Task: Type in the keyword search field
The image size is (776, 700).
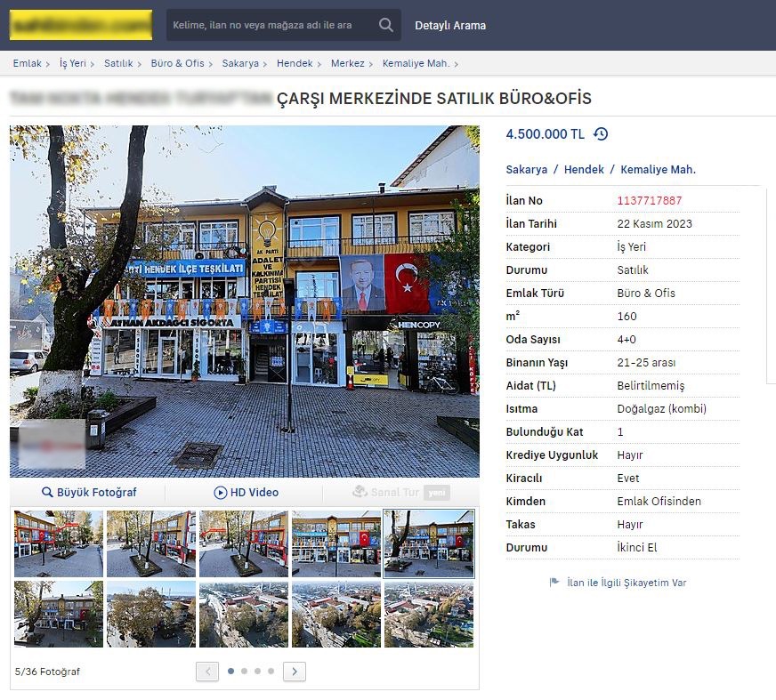Action: [x=267, y=26]
